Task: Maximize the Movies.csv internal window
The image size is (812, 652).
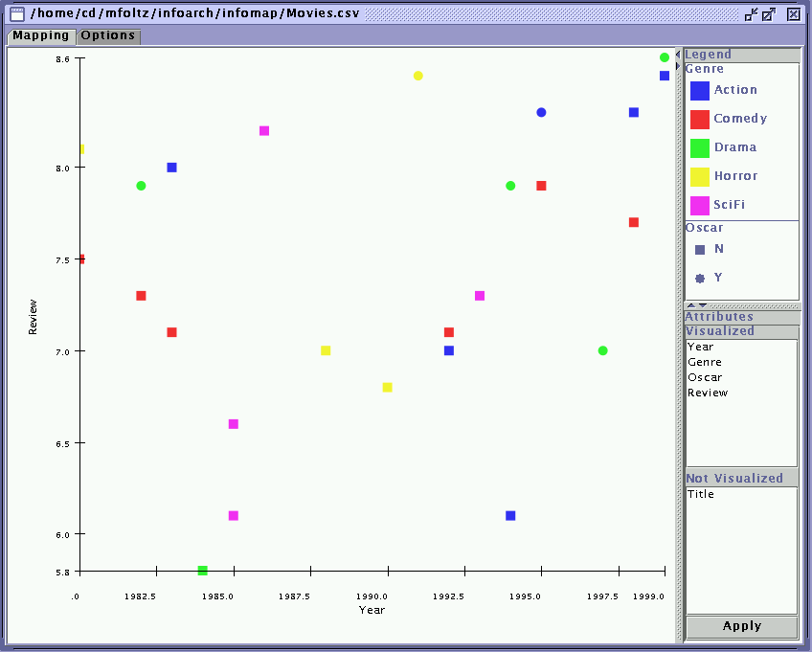Action: click(769, 14)
